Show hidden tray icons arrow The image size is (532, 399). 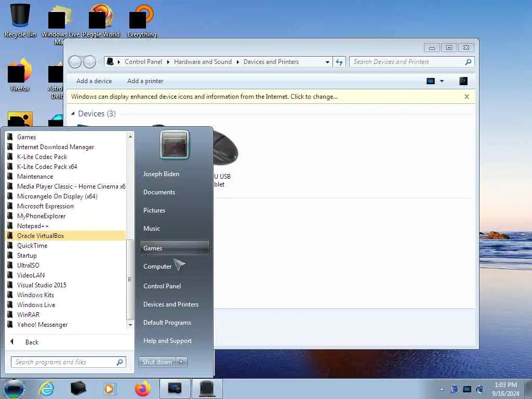(x=442, y=389)
